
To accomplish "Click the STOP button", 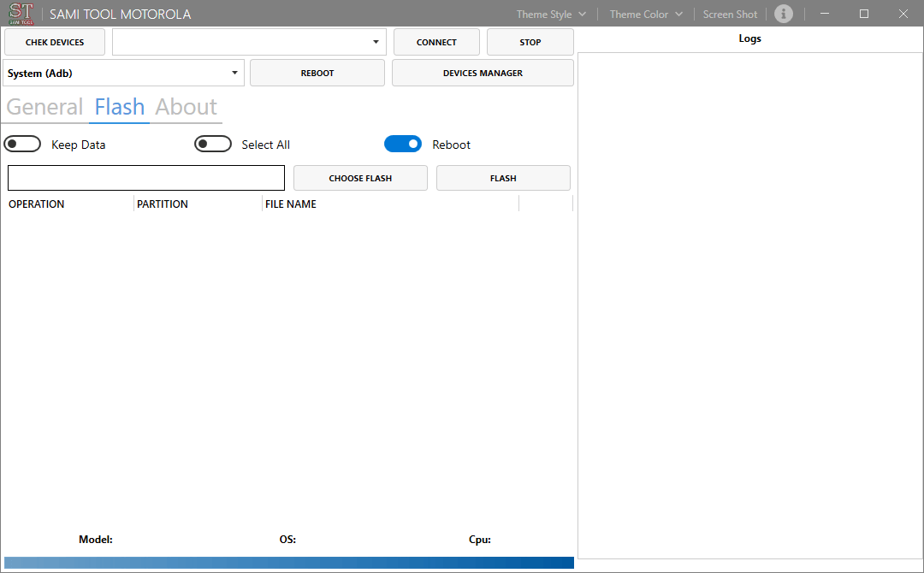I will click(530, 41).
